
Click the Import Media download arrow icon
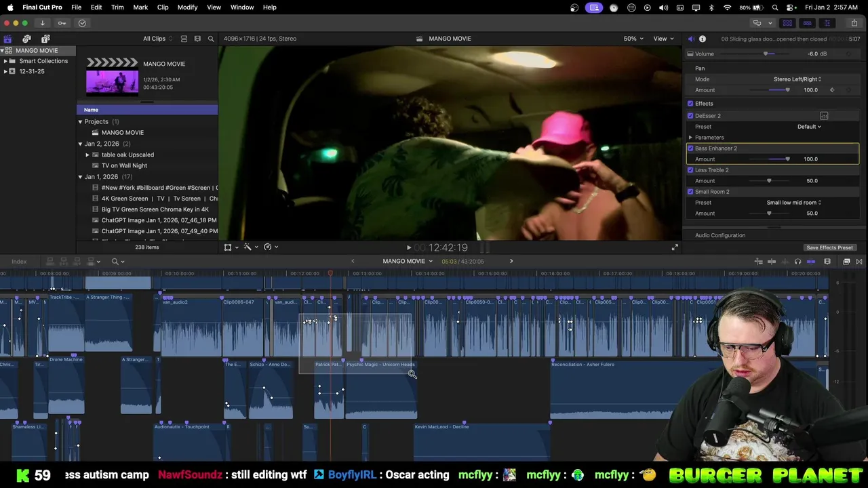click(42, 23)
